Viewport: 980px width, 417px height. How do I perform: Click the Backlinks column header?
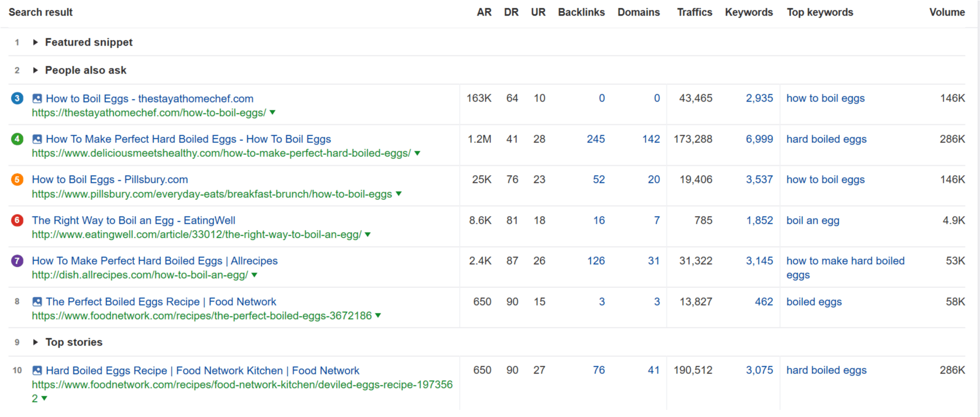coord(581,12)
